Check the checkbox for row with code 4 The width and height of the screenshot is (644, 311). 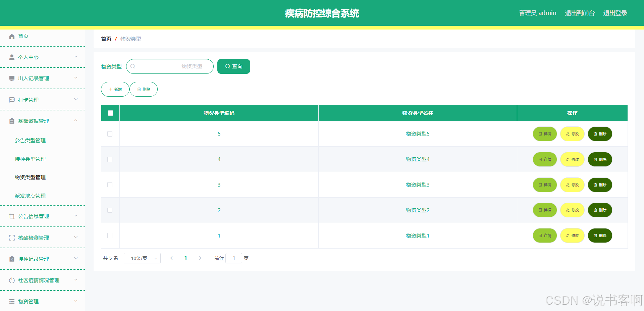110,159
